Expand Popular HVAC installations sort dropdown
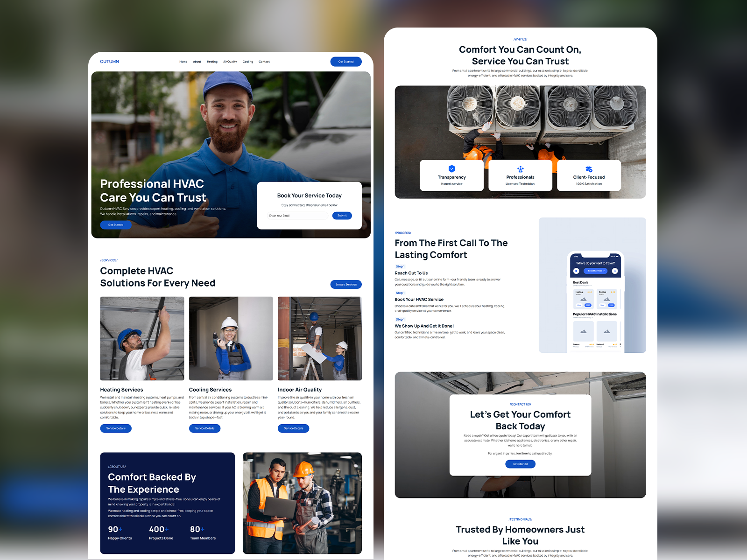Image resolution: width=747 pixels, height=560 pixels. pos(583,317)
